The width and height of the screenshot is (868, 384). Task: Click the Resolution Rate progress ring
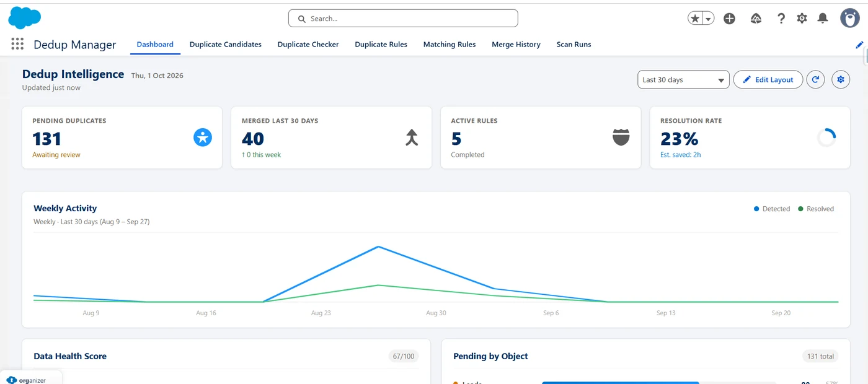click(x=826, y=137)
